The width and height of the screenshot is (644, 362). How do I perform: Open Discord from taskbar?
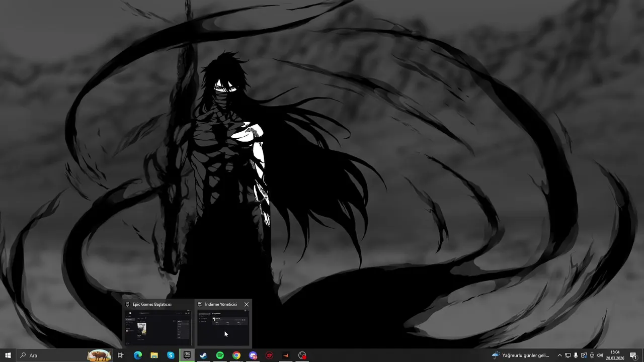point(253,355)
